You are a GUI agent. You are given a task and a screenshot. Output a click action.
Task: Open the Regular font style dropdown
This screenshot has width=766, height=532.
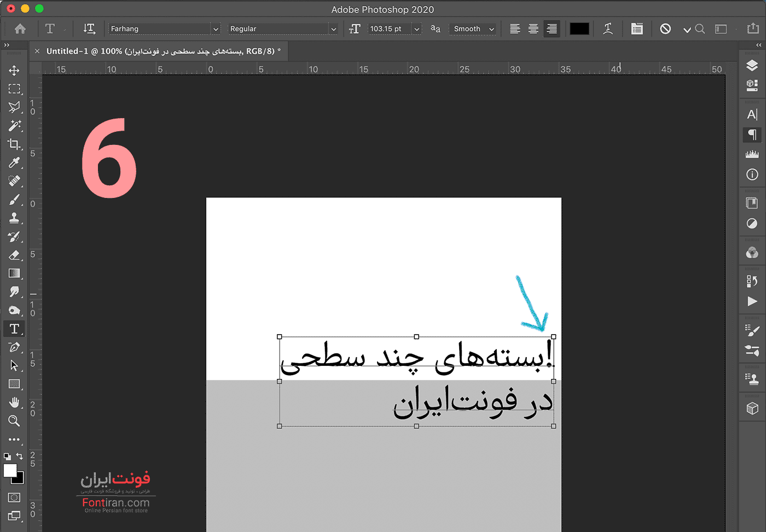tap(333, 29)
